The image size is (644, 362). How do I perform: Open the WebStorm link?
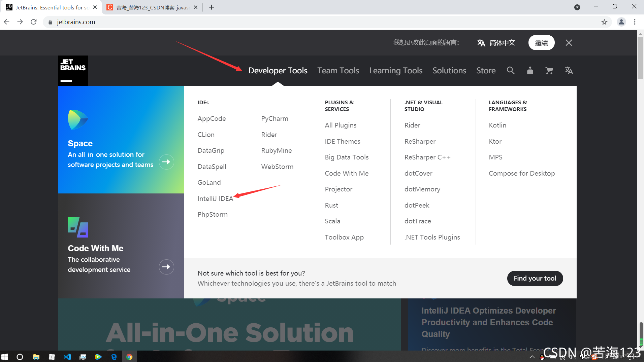point(277,167)
